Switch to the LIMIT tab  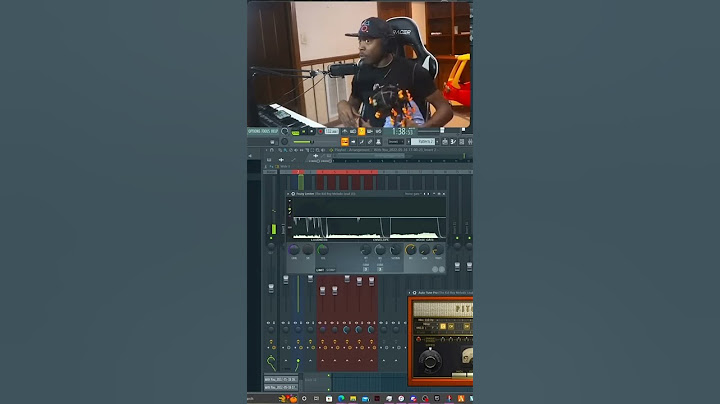[320, 270]
